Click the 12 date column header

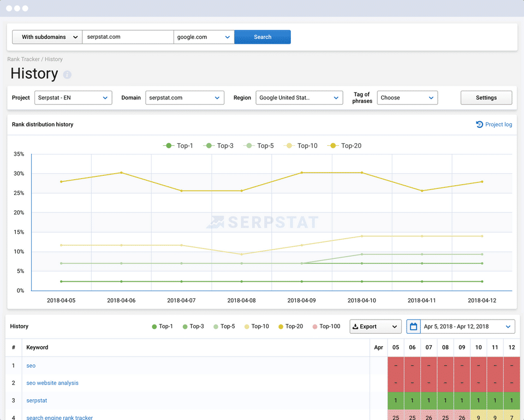tap(511, 347)
